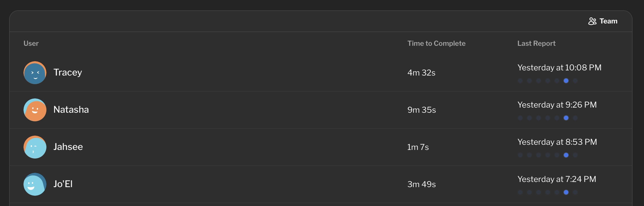Screen dimensions: 644x206
Task: Select the Jahsee user row name
Action: (x=68, y=147)
